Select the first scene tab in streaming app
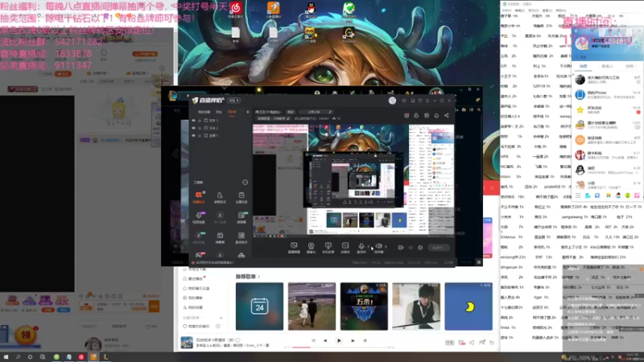Viewport: 644px width, 362px height. click(204, 112)
